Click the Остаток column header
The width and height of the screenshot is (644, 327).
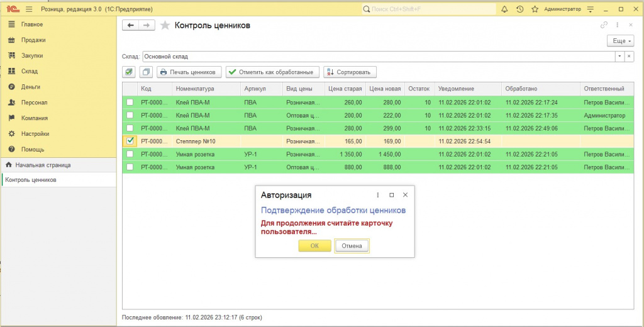point(419,89)
